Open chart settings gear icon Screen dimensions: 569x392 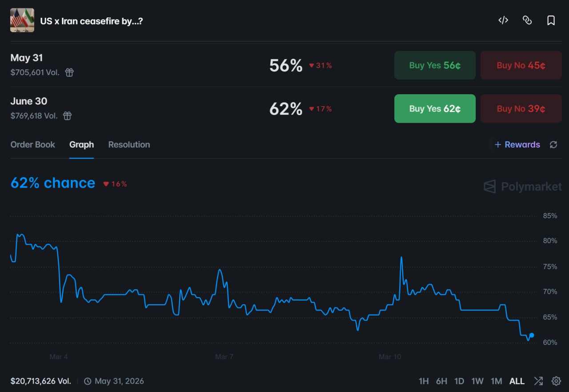556,381
